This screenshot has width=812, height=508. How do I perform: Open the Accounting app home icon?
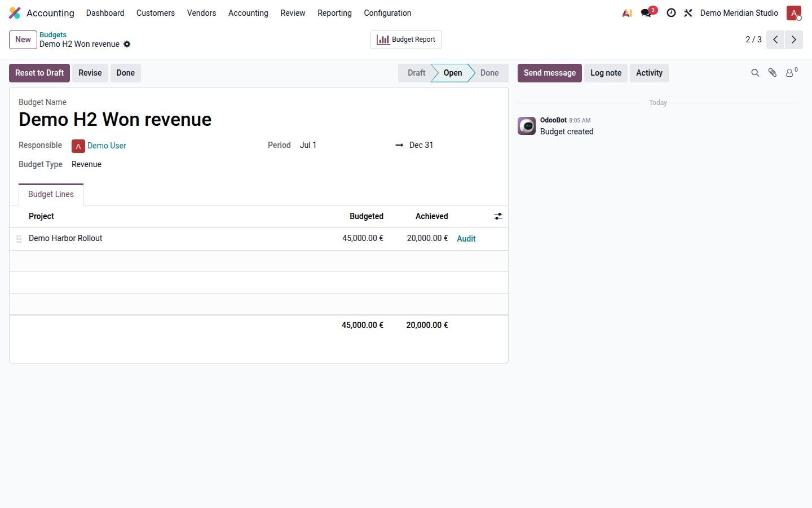coord(15,13)
